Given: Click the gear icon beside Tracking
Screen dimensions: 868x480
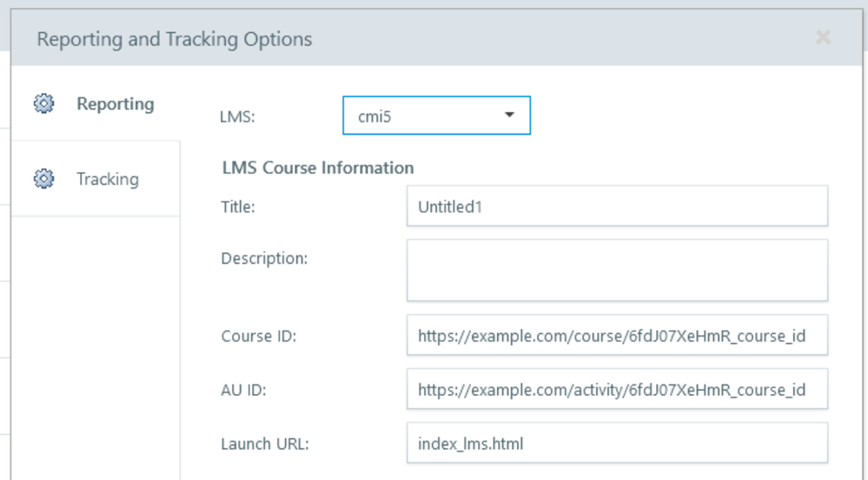Looking at the screenshot, I should (43, 180).
